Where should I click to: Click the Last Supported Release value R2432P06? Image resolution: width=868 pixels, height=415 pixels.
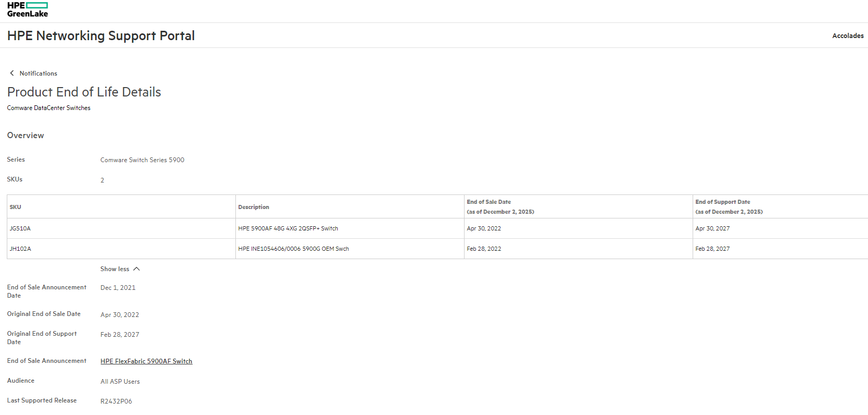[116, 401]
